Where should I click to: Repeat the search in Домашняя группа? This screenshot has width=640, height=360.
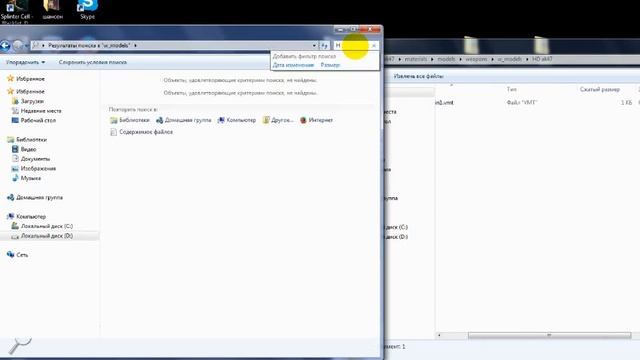[x=184, y=120]
